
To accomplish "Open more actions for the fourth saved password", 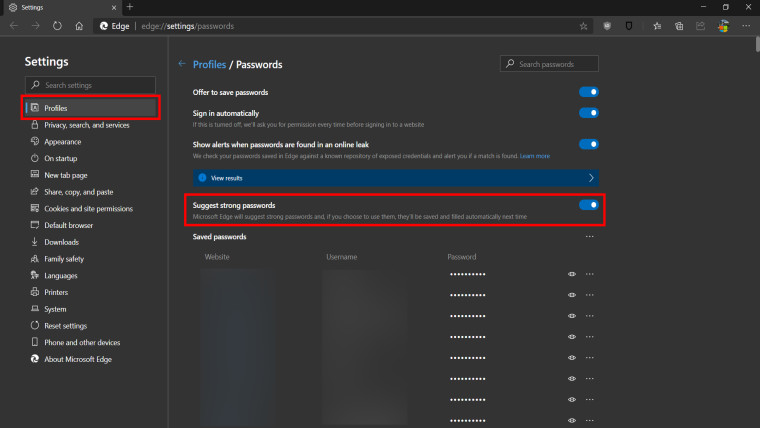I will coord(589,336).
